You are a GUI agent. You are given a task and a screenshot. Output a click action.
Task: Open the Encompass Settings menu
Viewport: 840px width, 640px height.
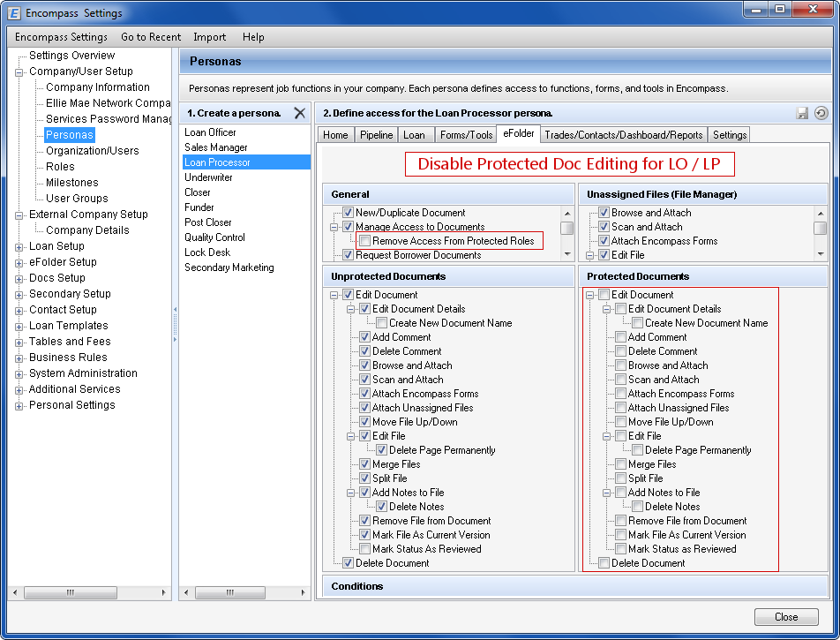point(61,37)
